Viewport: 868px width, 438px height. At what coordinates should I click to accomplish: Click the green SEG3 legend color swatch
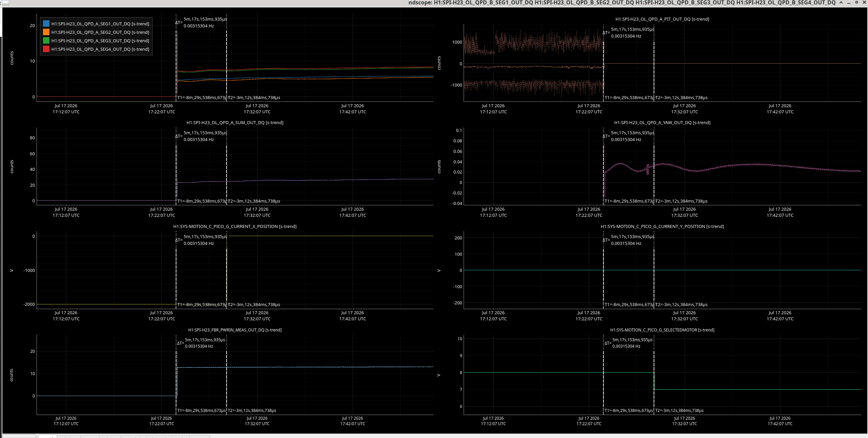46,41
